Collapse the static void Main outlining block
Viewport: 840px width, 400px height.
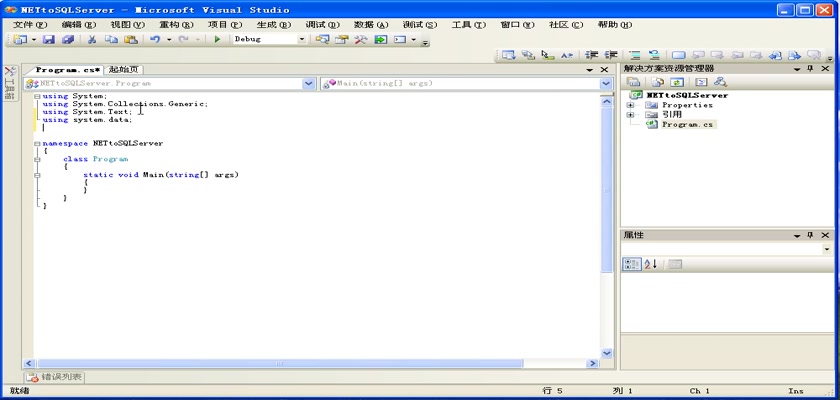(x=37, y=175)
